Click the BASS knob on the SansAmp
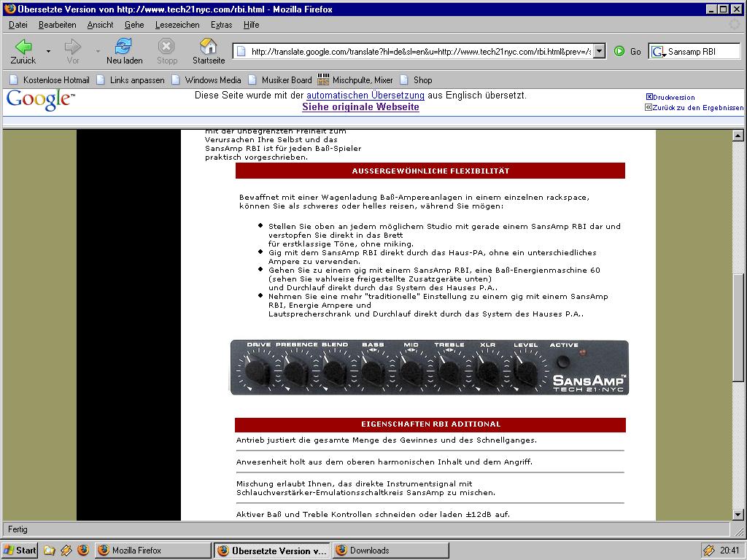 point(373,371)
